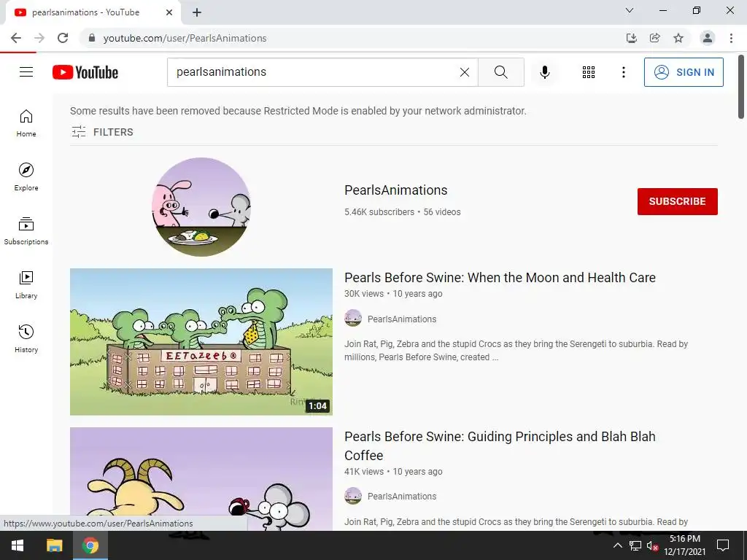The height and width of the screenshot is (560, 747).
Task: Open Chrome profile avatar
Action: pyautogui.click(x=708, y=38)
